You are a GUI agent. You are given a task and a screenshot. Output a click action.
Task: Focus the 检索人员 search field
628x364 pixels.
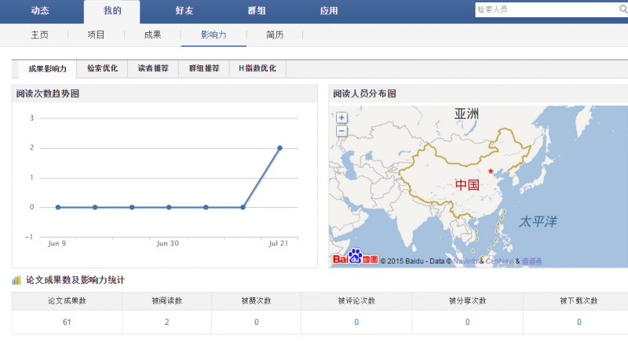(x=546, y=9)
